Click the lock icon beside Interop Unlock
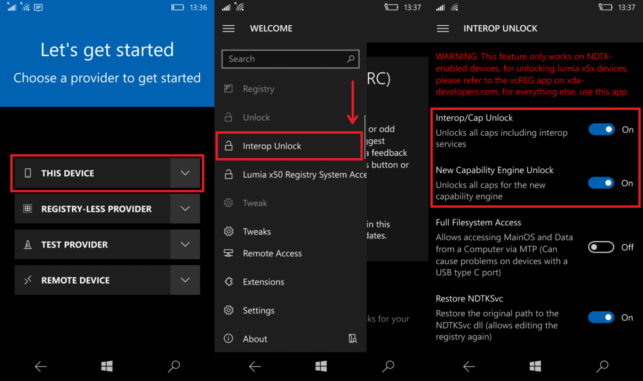The height and width of the screenshot is (381, 643). pos(228,146)
